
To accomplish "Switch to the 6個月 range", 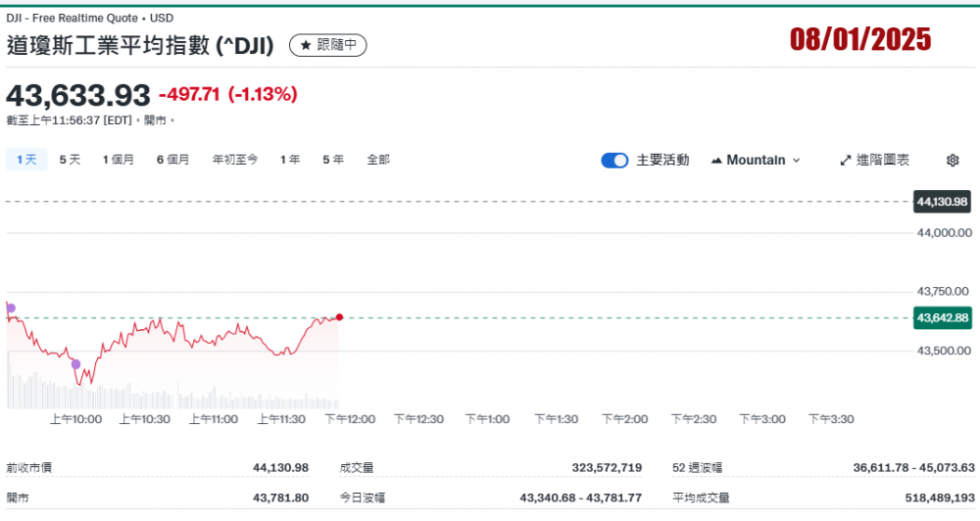I will 172,160.
